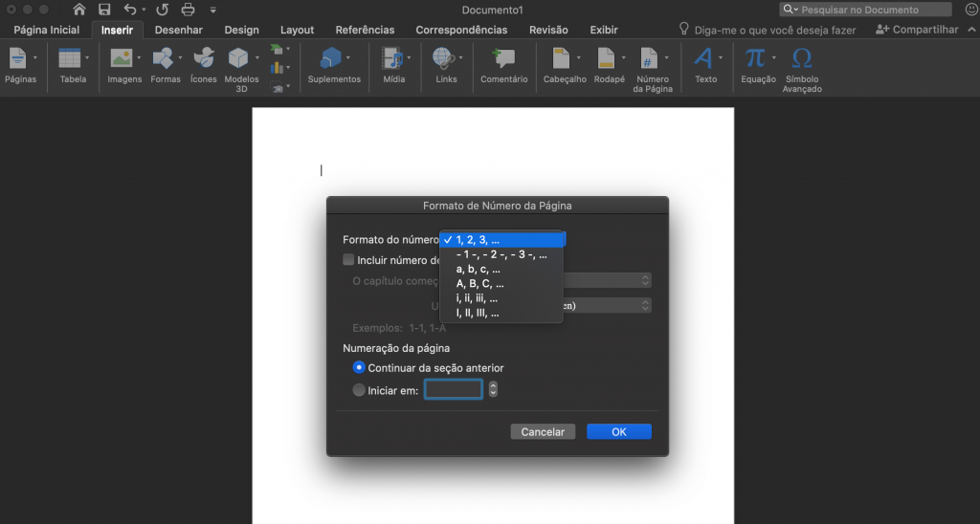Click the Print icon in the title bar
Image resolution: width=980 pixels, height=524 pixels.
[188, 10]
